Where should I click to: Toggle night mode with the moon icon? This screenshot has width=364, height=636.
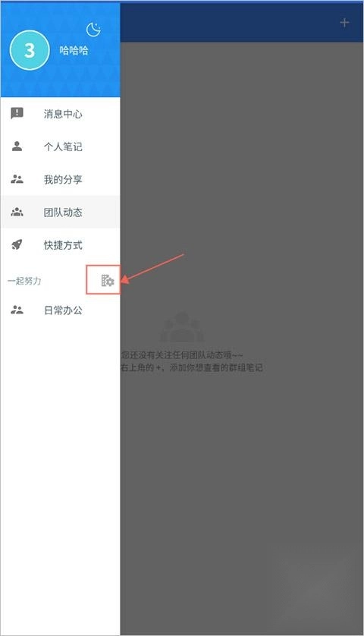[x=93, y=30]
